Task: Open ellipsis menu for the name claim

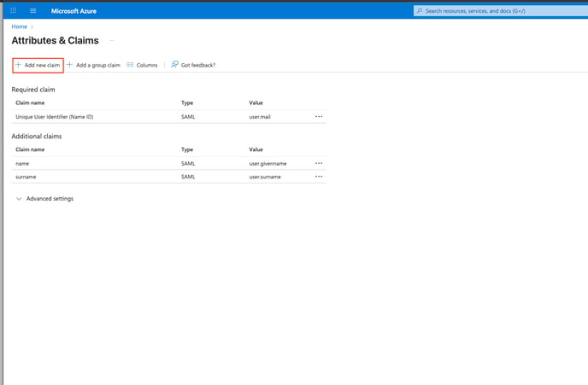Action: tap(319, 163)
